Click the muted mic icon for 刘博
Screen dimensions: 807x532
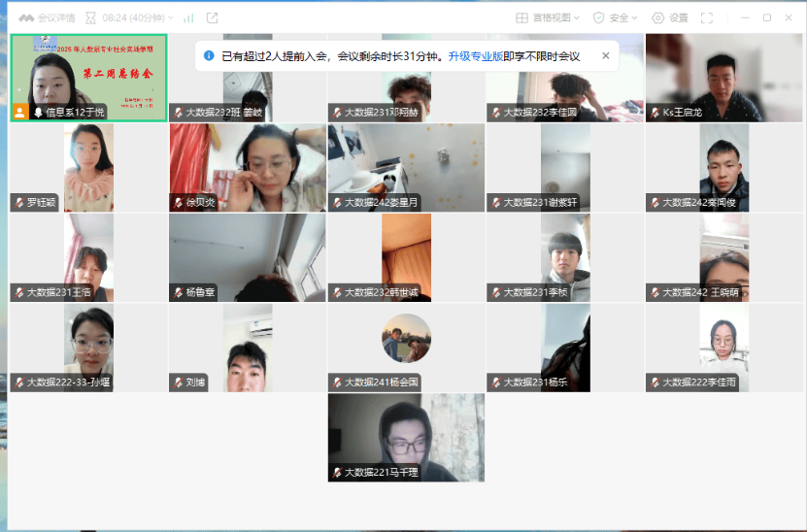point(178,382)
